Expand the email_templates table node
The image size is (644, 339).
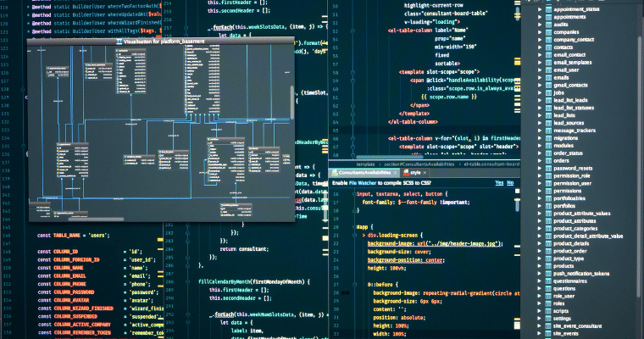pos(540,63)
